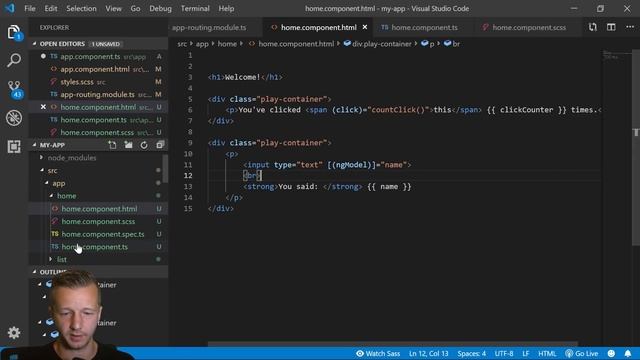Open the More Actions ellipsis in editor toolbar
Image resolution: width=640 pixels, height=360 pixels.
pyautogui.click(x=630, y=27)
